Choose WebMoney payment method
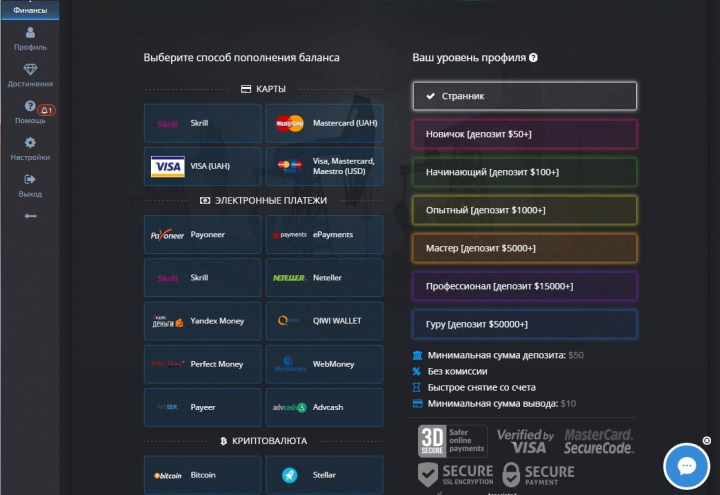 pos(324,364)
